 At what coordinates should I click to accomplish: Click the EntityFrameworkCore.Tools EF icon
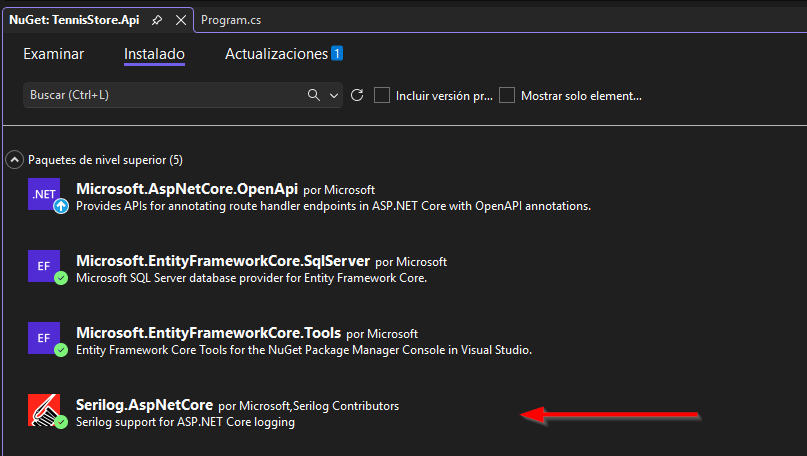click(x=44, y=338)
